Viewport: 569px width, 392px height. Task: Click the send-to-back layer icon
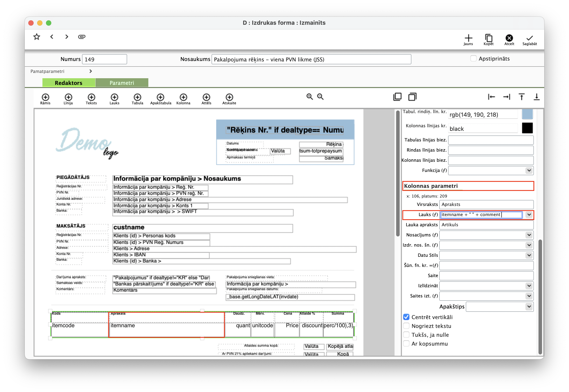(412, 97)
